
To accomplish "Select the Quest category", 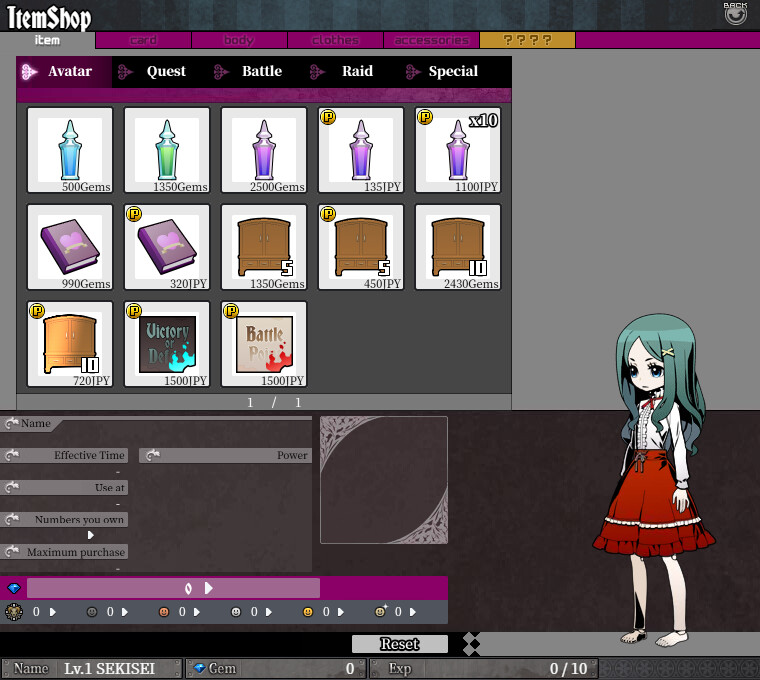I will (x=160, y=72).
